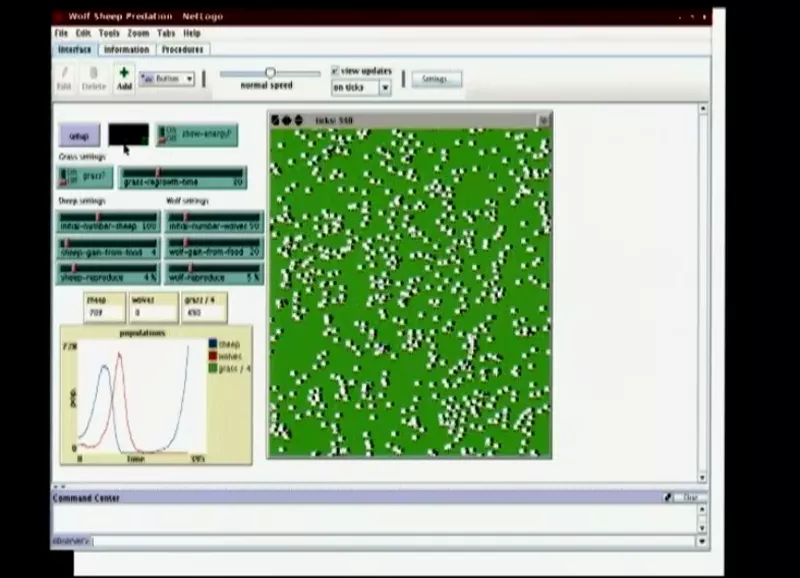Toggle the show-energy? switch
Viewport: 800px width, 578px height.
[197, 134]
